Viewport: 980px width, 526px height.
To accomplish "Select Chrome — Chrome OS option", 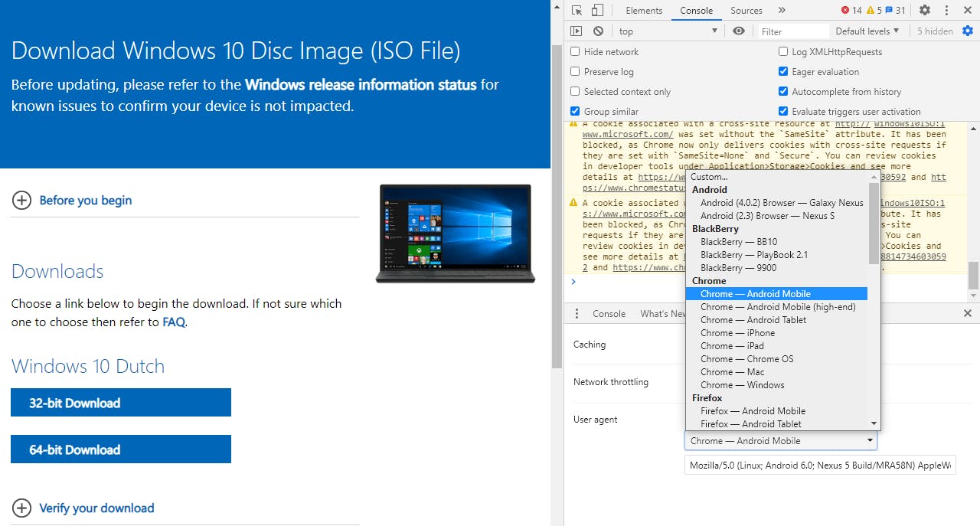I will (776, 359).
